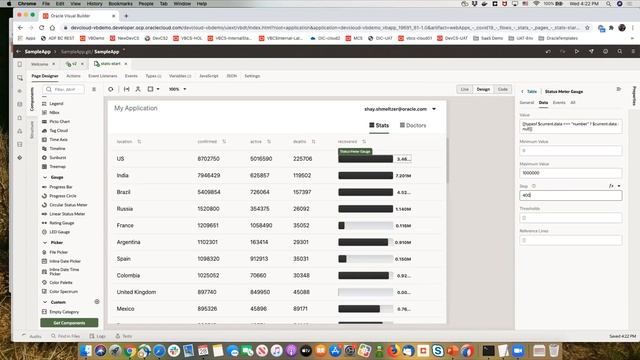The image size is (640, 360).
Task: Click the Mexico recovered gauge bar
Action: (365, 309)
